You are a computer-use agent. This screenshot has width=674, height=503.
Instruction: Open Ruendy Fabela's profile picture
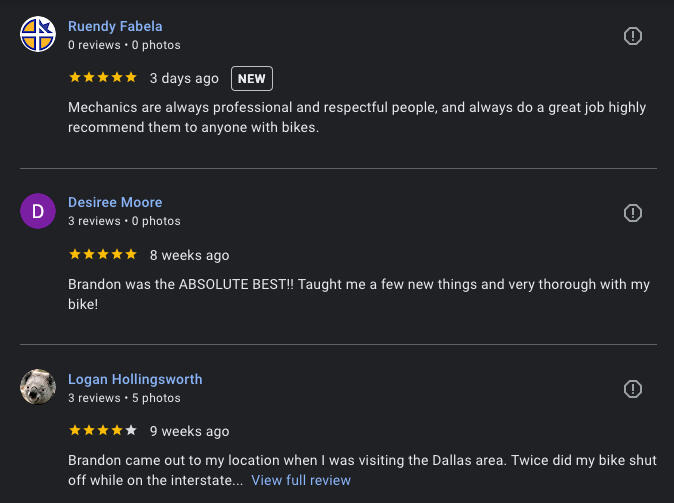pos(38,35)
